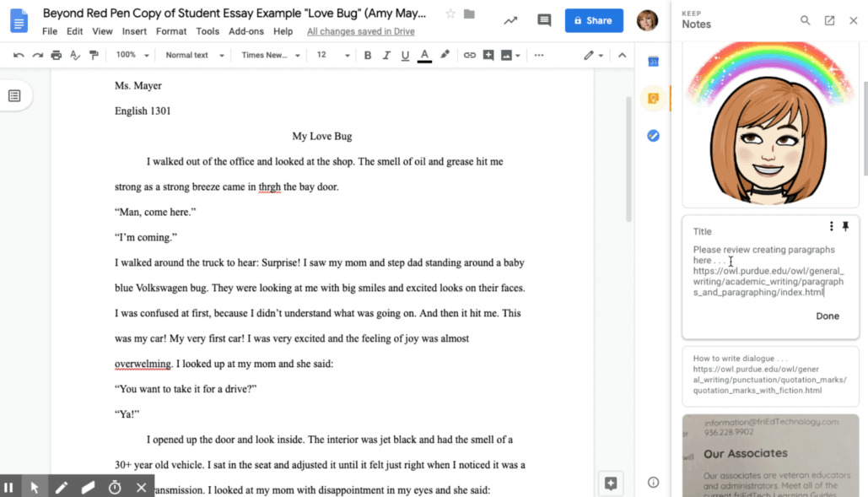This screenshot has height=497, width=868.
Task: Click the Print icon
Action: pos(57,56)
